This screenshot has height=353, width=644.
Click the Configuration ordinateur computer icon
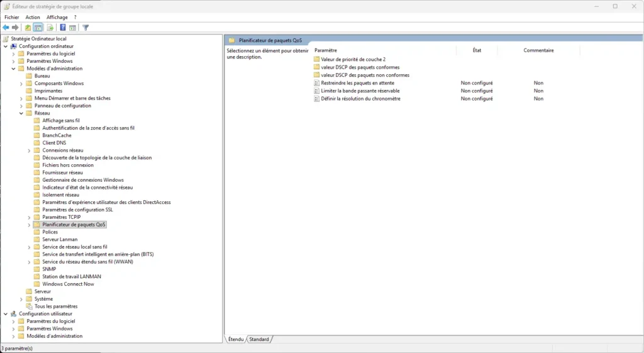(14, 46)
